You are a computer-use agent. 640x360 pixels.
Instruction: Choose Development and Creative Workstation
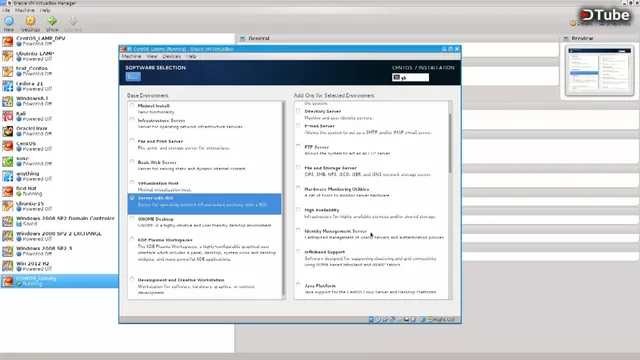132,280
